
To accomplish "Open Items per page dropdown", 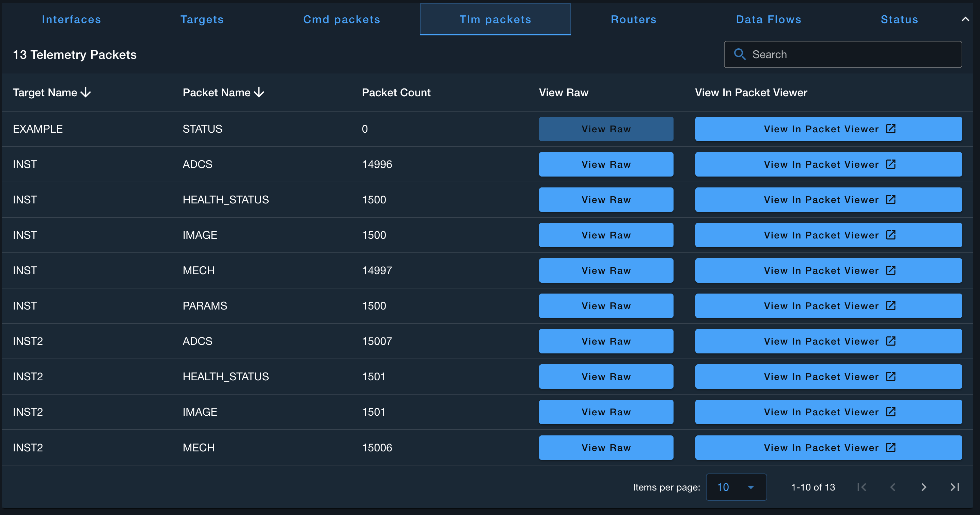I will coord(736,487).
